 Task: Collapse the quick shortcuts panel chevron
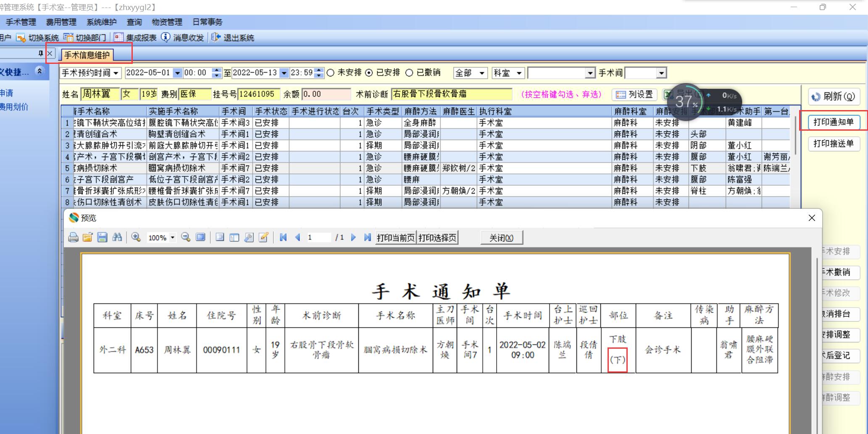coord(39,71)
